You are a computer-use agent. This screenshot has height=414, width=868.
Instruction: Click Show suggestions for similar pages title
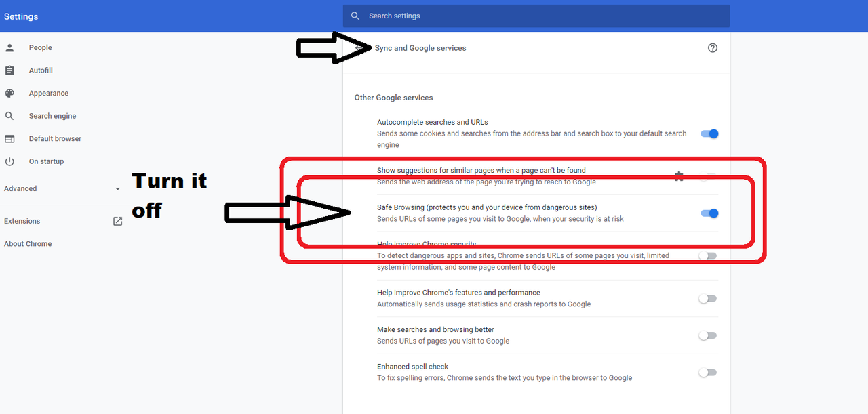pos(481,170)
